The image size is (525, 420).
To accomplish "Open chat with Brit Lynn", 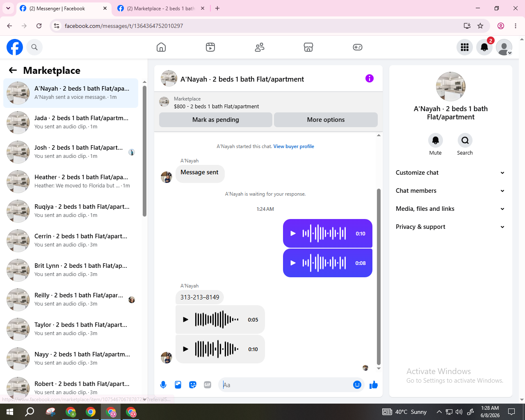I will 71,270.
